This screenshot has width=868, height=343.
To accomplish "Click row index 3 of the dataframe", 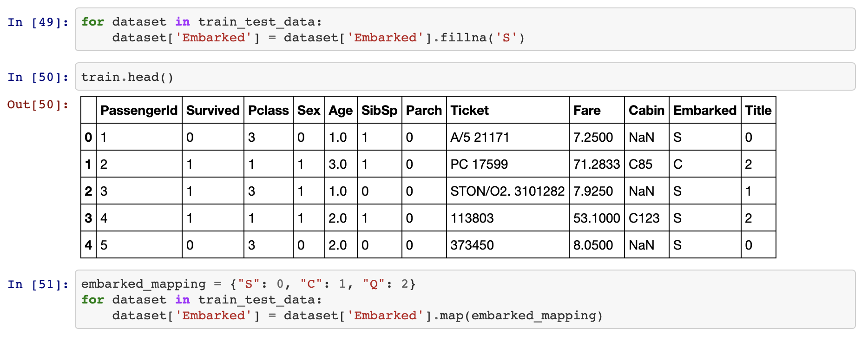I will (88, 218).
